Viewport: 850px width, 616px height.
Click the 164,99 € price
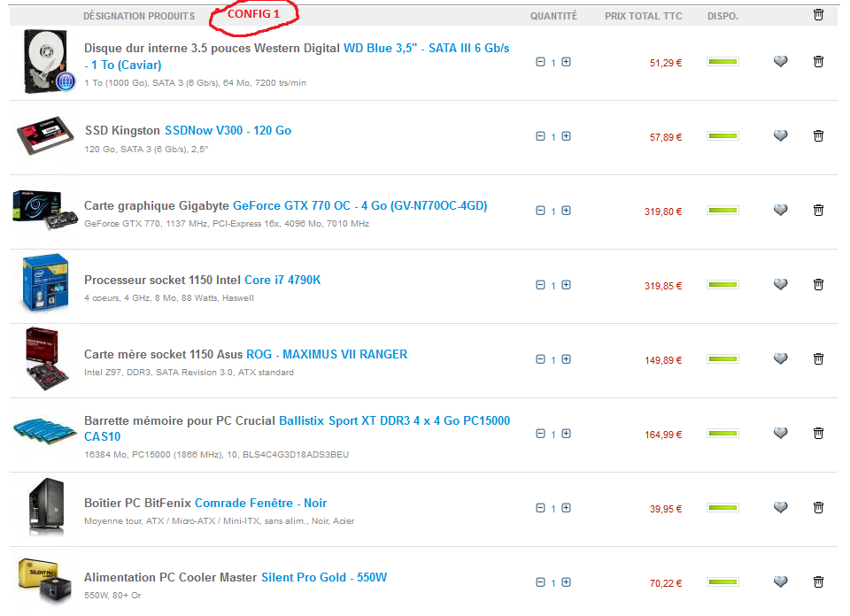663,435
